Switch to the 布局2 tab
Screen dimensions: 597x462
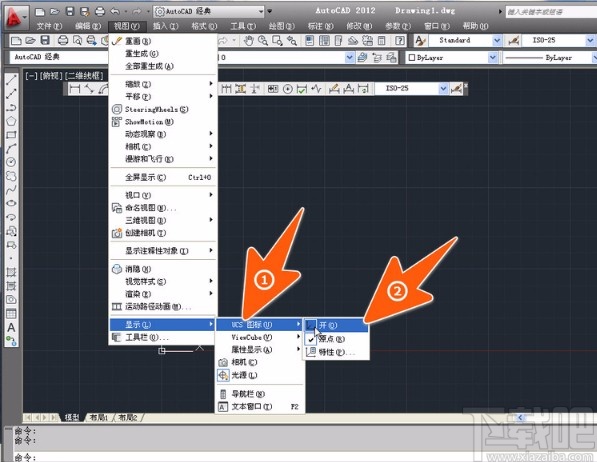coord(128,418)
